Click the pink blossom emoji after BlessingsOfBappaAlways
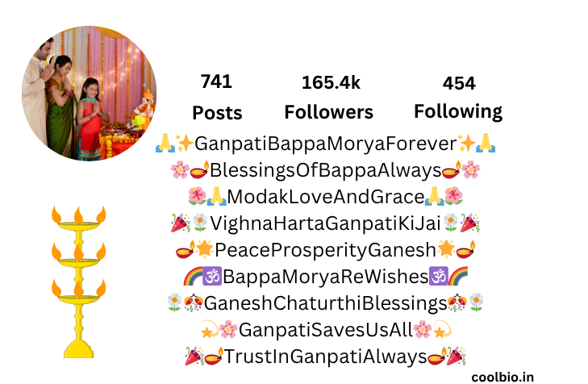This screenshot has width=588, height=384. pos(470,170)
